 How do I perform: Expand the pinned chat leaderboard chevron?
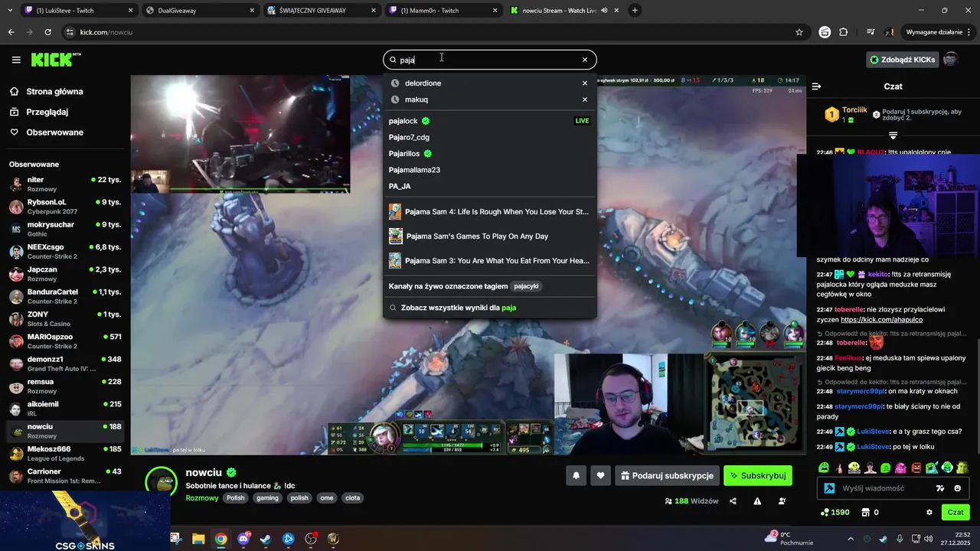point(893,135)
